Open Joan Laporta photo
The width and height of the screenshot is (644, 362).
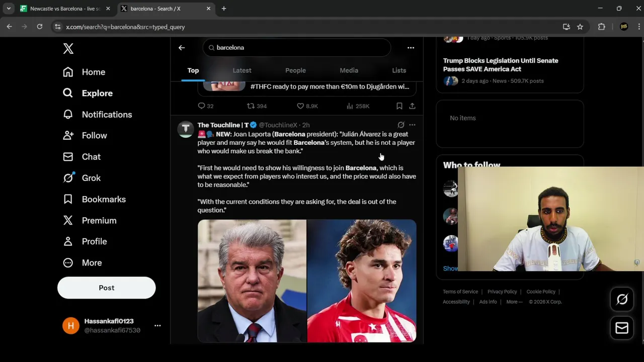point(252,281)
